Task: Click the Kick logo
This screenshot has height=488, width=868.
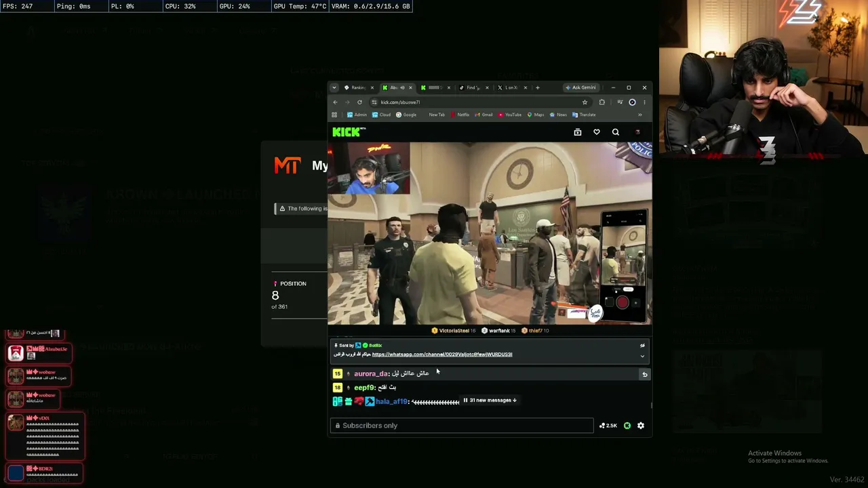Action: [x=349, y=132]
